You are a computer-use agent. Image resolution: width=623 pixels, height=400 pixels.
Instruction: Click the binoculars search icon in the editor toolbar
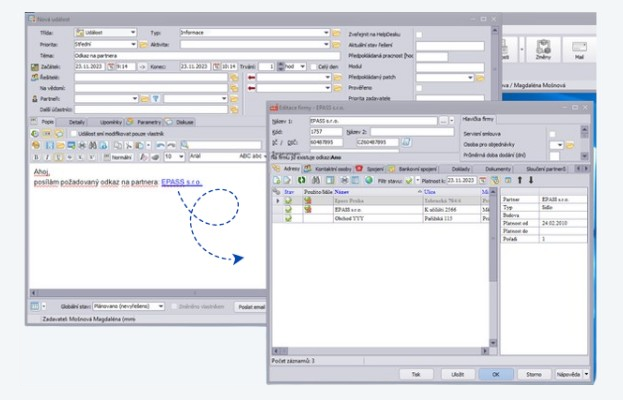tap(93, 145)
